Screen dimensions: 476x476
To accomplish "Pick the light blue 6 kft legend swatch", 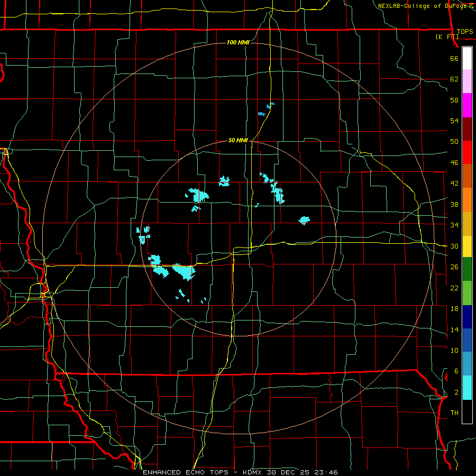I will click(467, 364).
